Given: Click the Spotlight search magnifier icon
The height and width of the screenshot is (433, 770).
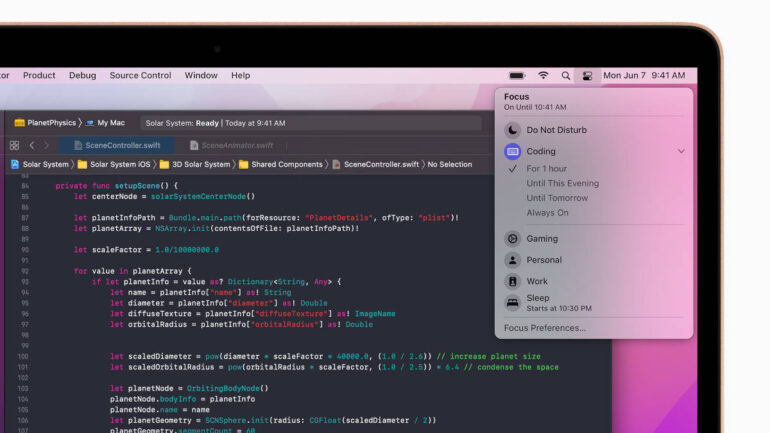Looking at the screenshot, I should (566, 76).
